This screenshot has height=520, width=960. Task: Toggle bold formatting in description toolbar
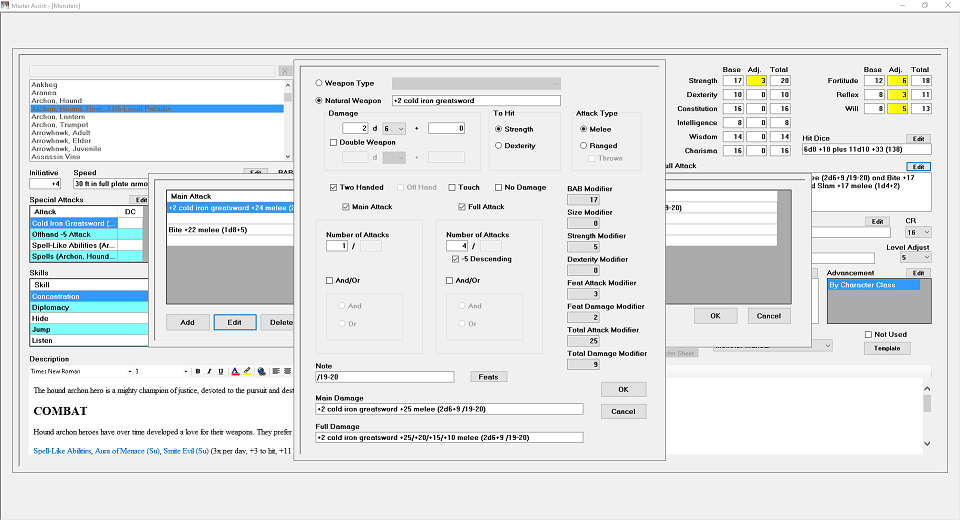coord(198,371)
